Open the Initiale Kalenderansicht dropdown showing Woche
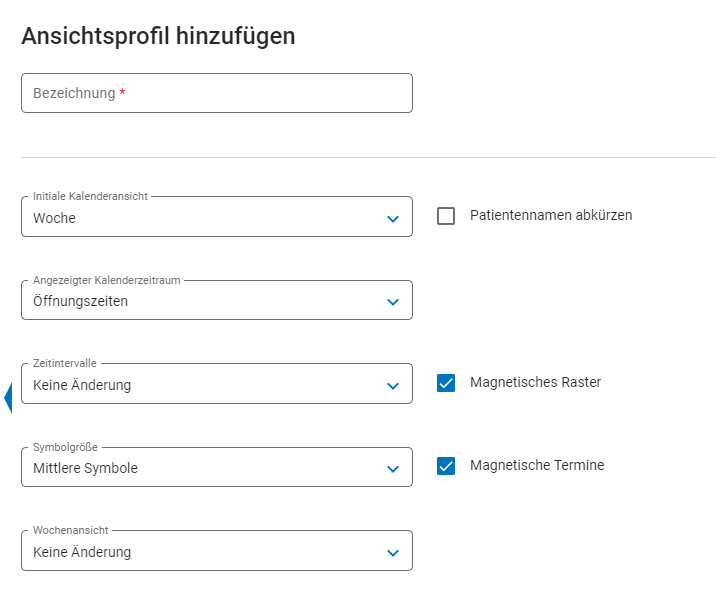716x591 pixels. [200, 218]
